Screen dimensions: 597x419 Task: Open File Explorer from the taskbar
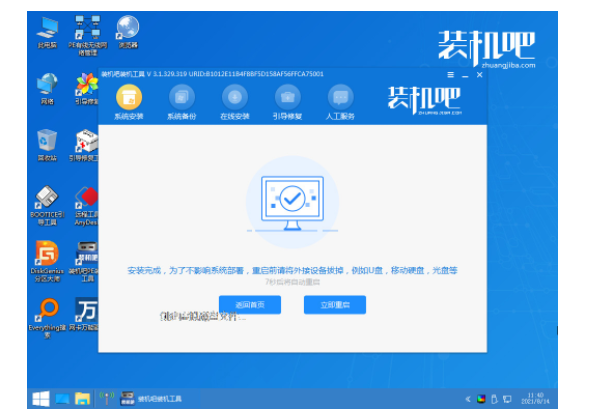coord(82,399)
